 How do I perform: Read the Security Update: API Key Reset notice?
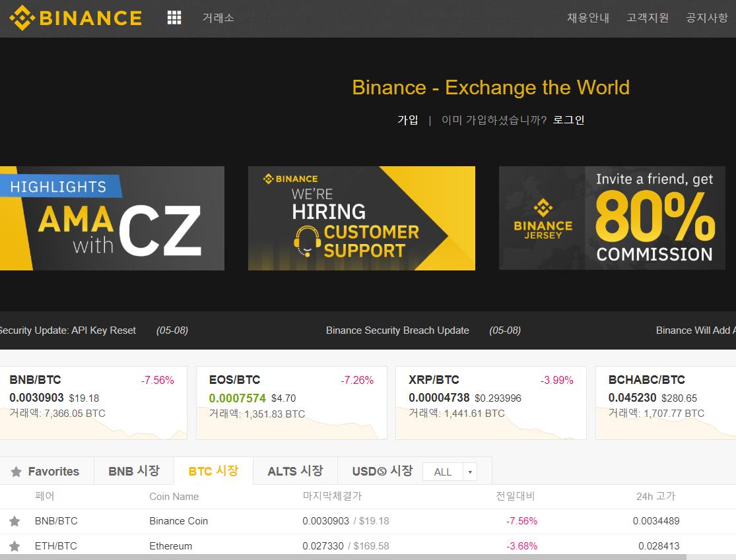pos(67,330)
